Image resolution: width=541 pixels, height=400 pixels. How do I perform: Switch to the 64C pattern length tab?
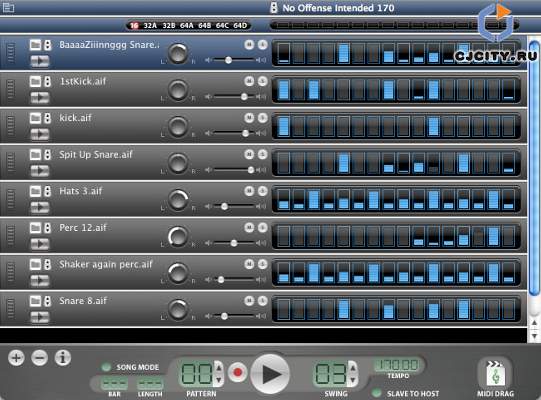point(222,26)
